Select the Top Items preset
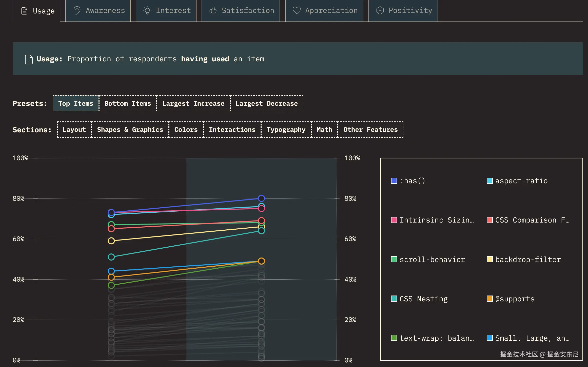This screenshot has height=367, width=588. pyautogui.click(x=76, y=103)
